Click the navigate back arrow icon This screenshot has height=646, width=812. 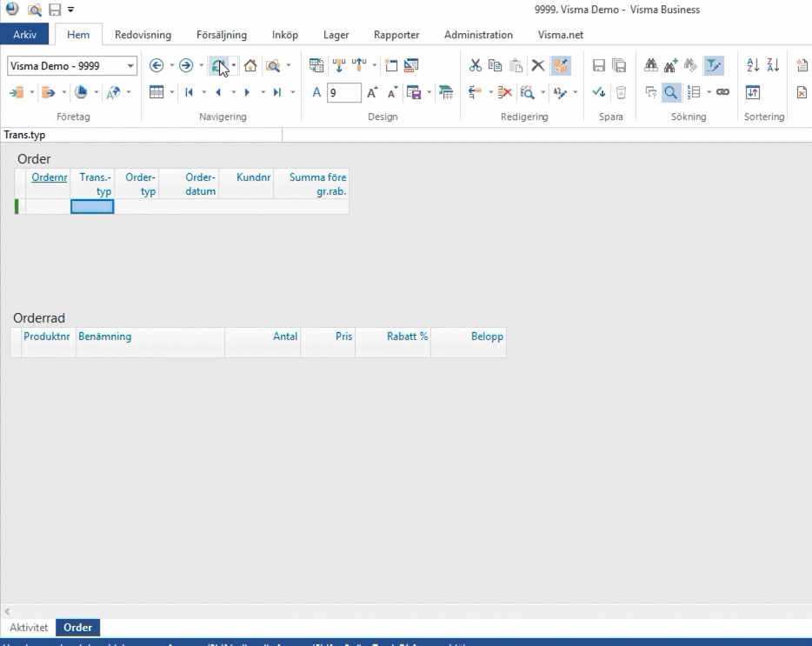coord(156,65)
